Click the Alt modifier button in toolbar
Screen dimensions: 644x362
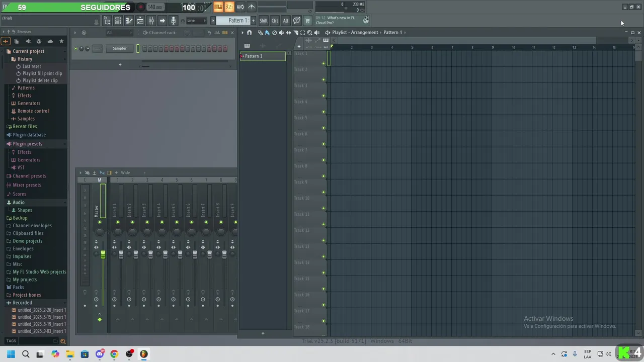[x=286, y=21]
